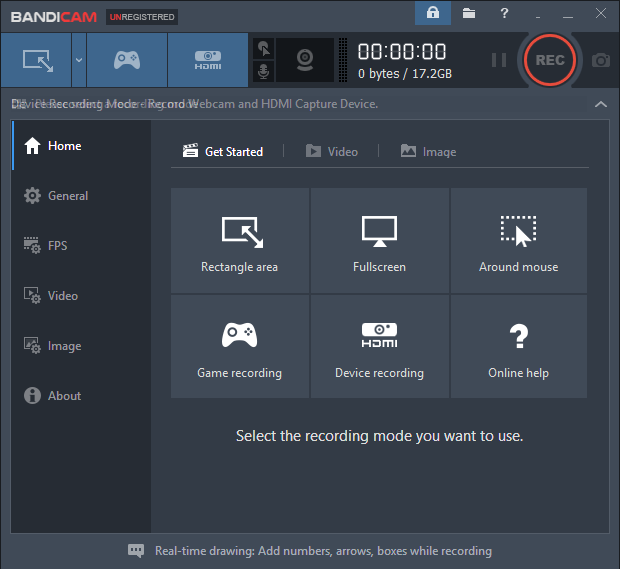Expand the screen recording mode dropdown arrow

point(79,60)
